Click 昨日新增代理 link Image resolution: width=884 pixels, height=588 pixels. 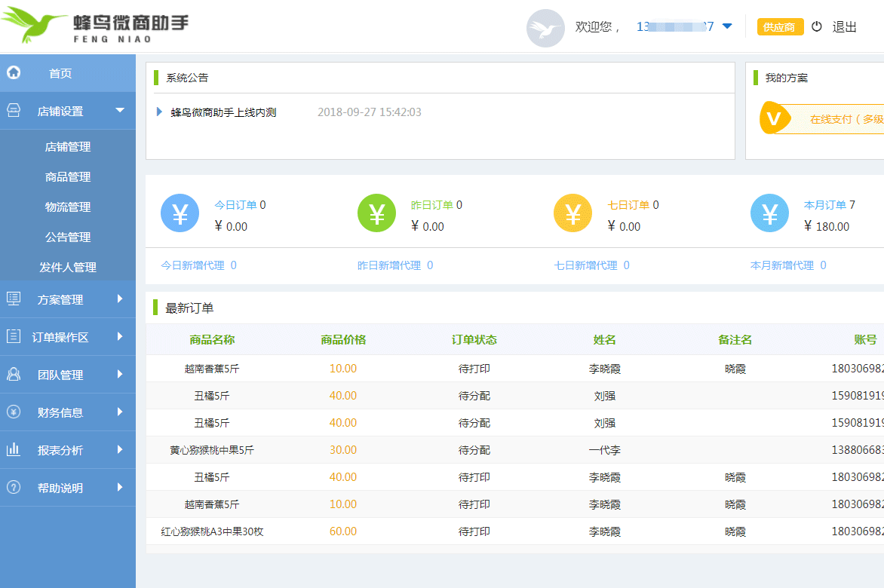click(395, 265)
